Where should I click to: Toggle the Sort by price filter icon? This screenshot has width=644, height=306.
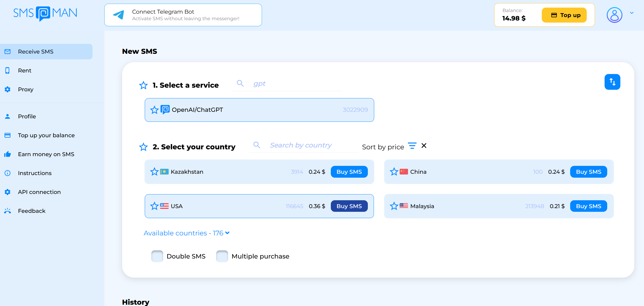coord(412,146)
